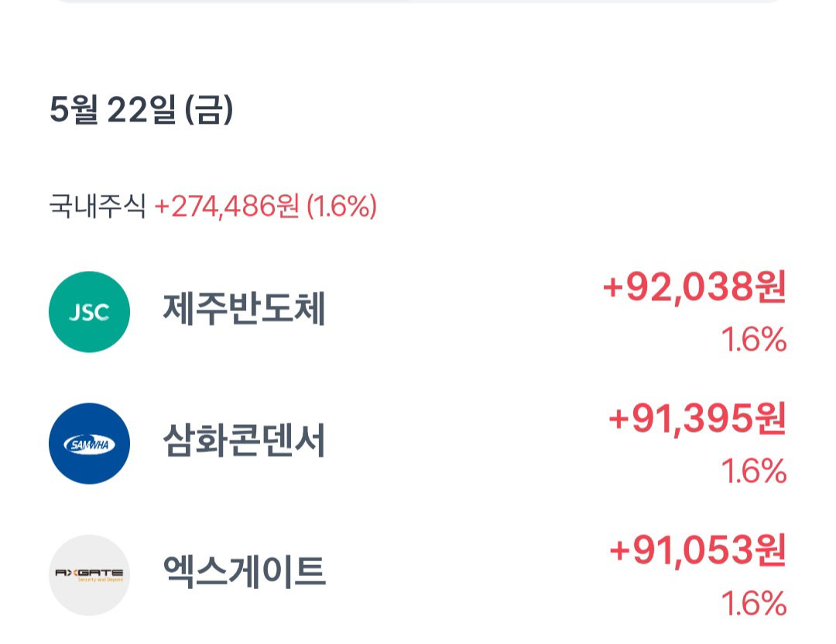Tap the 국내주식 category label
This screenshot has height=644, width=836.
pos(97,207)
